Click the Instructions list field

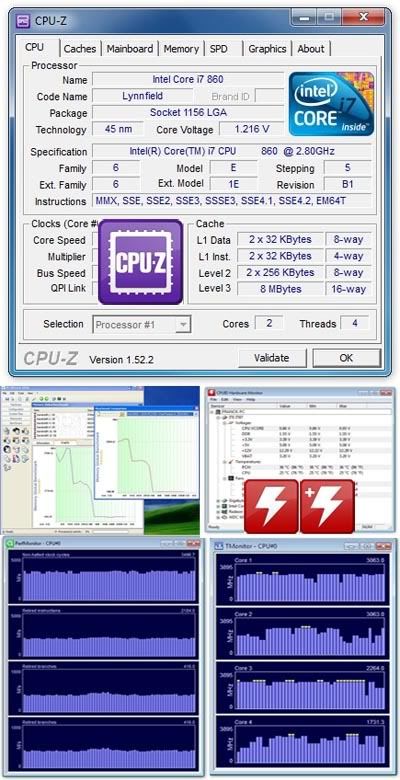(232, 201)
